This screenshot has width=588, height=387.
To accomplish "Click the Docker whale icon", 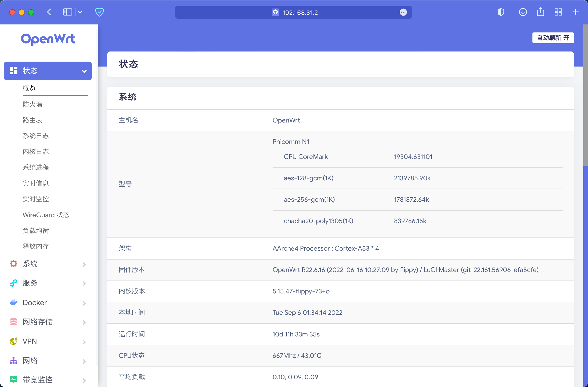I will coord(14,302).
